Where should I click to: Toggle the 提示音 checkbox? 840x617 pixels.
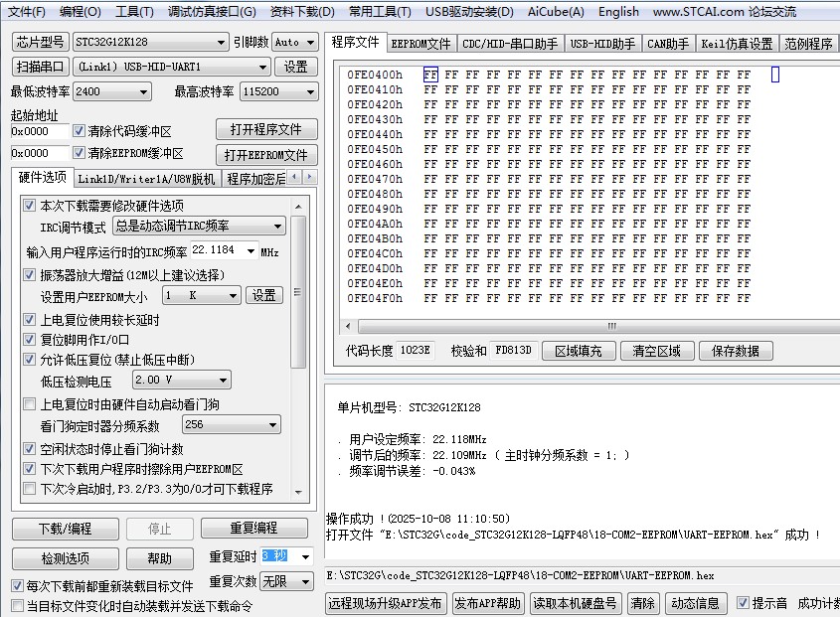[x=744, y=602]
